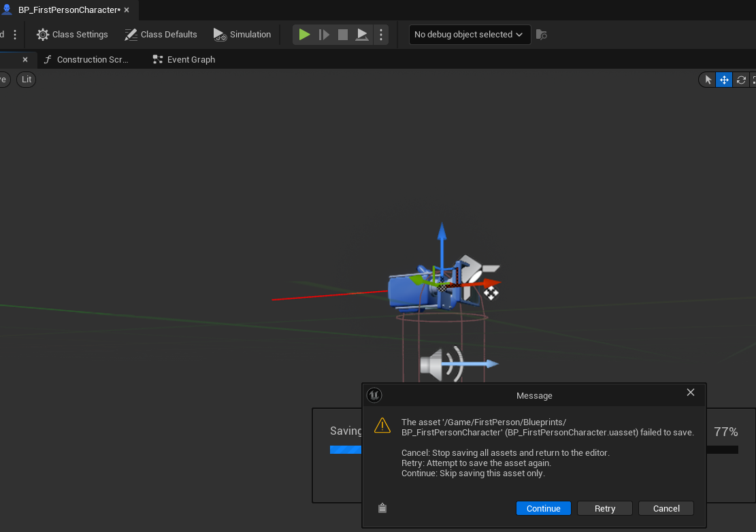Click the 'Message' dialog title
This screenshot has height=532, width=756.
click(534, 396)
